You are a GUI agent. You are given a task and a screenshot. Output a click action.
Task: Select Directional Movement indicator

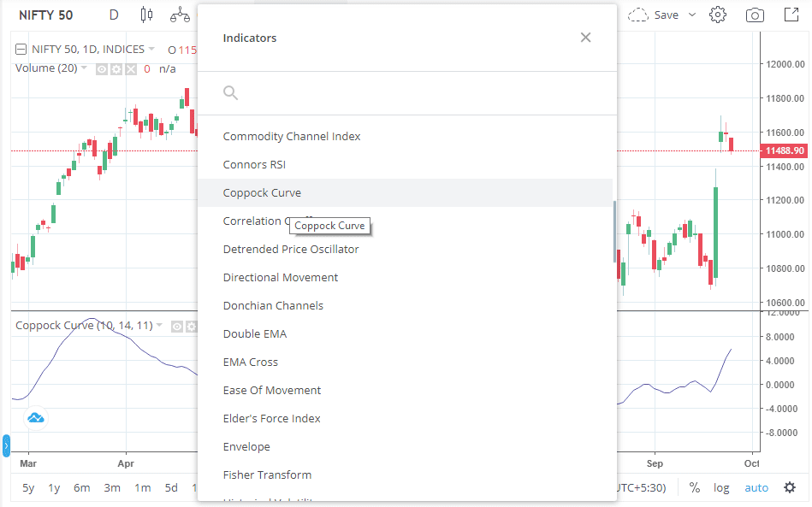click(405, 277)
